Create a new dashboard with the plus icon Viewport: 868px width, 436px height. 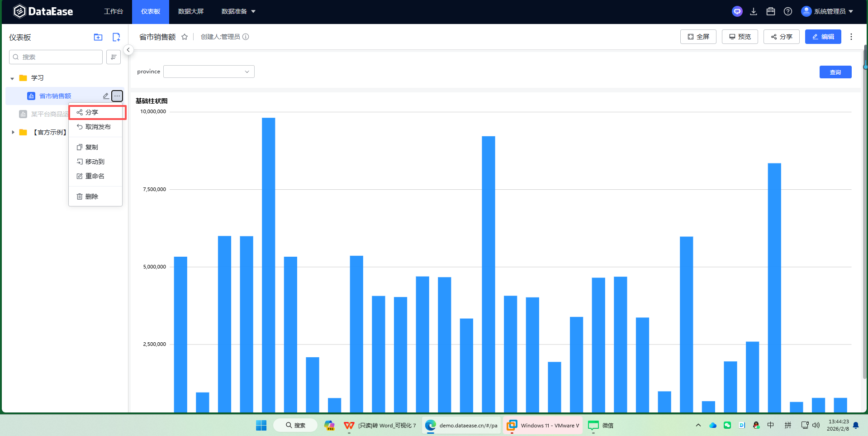click(x=116, y=37)
